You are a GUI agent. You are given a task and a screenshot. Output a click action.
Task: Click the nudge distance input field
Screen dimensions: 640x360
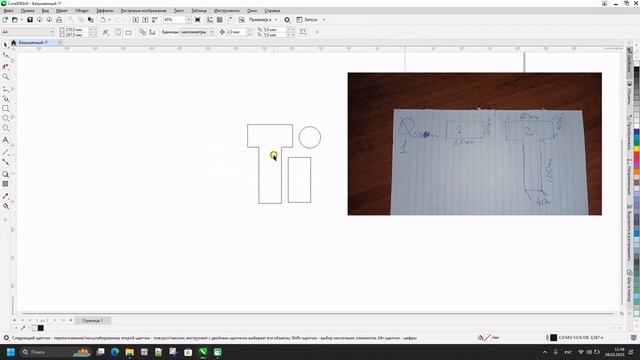click(x=236, y=32)
